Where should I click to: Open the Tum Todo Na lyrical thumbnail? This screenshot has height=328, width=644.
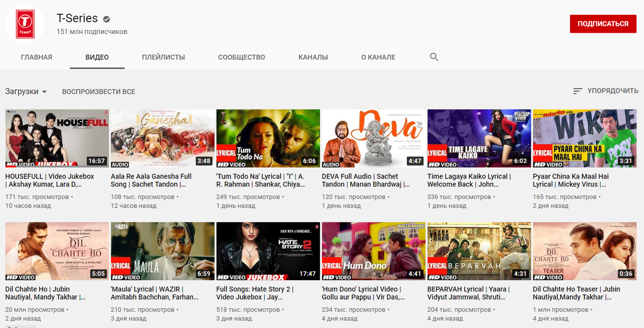(x=268, y=139)
